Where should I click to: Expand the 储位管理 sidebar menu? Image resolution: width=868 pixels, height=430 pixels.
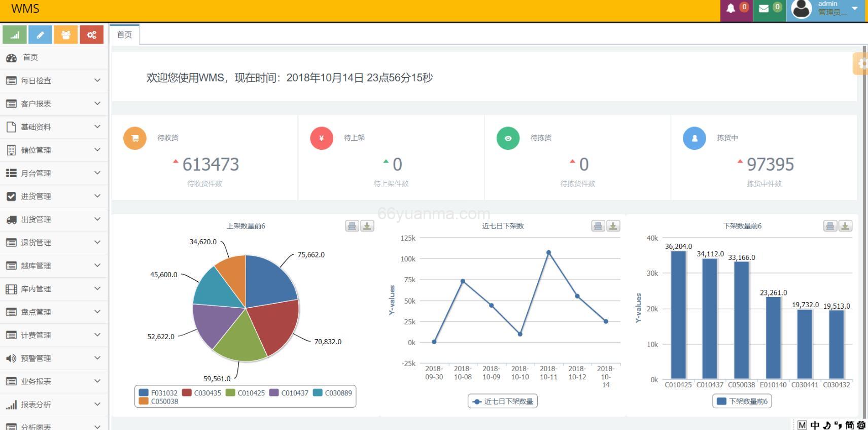click(x=54, y=150)
